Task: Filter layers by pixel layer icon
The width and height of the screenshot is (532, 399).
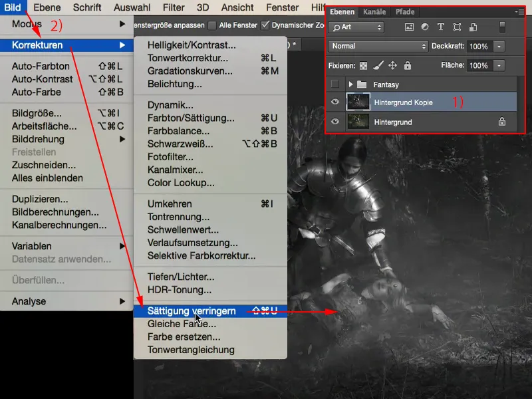Action: click(409, 27)
